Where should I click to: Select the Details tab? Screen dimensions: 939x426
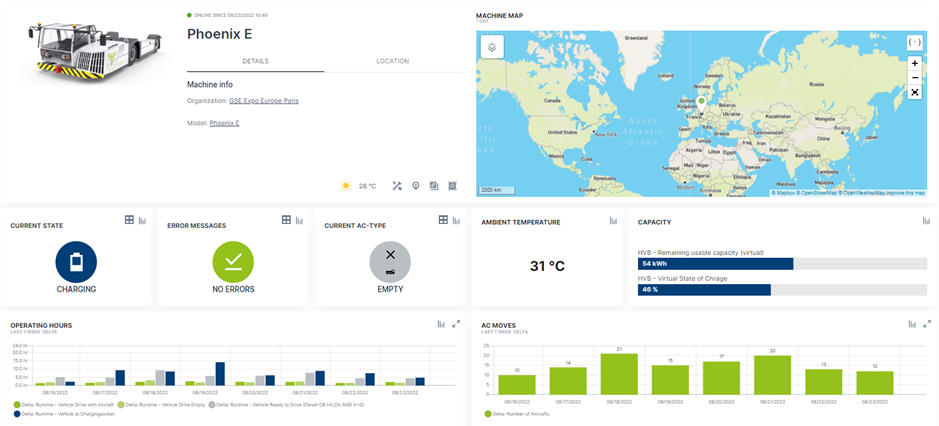255,61
